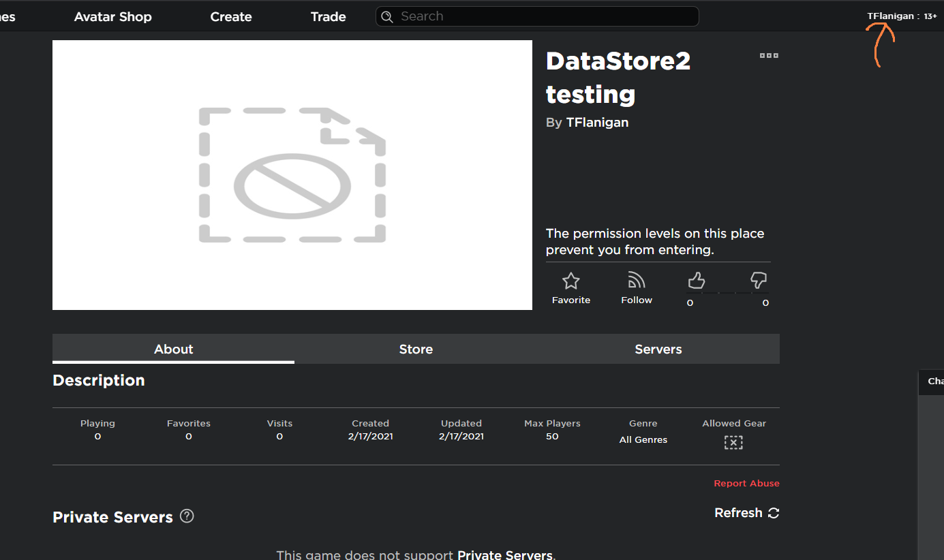Open the Create menu item
The image size is (944, 560).
click(x=231, y=16)
